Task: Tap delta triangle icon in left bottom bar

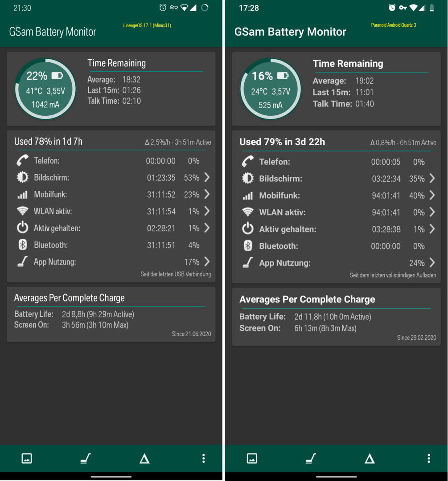Action: (144, 459)
